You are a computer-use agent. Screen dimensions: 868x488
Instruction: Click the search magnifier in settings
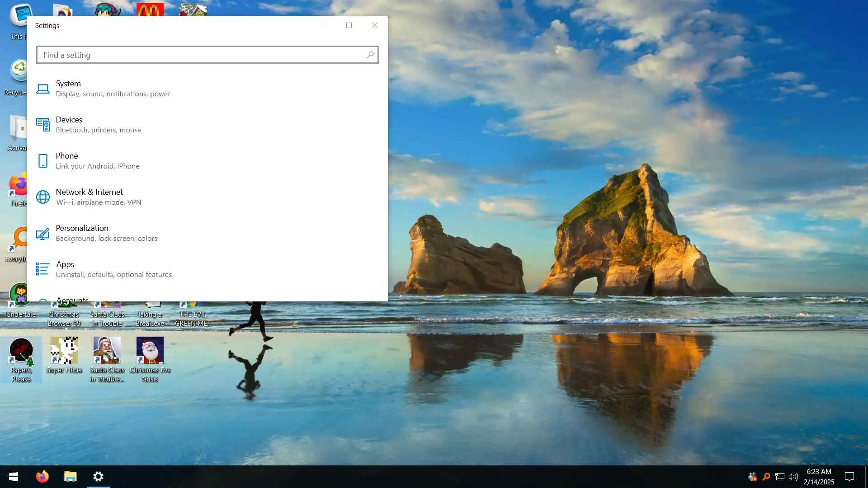pos(370,55)
